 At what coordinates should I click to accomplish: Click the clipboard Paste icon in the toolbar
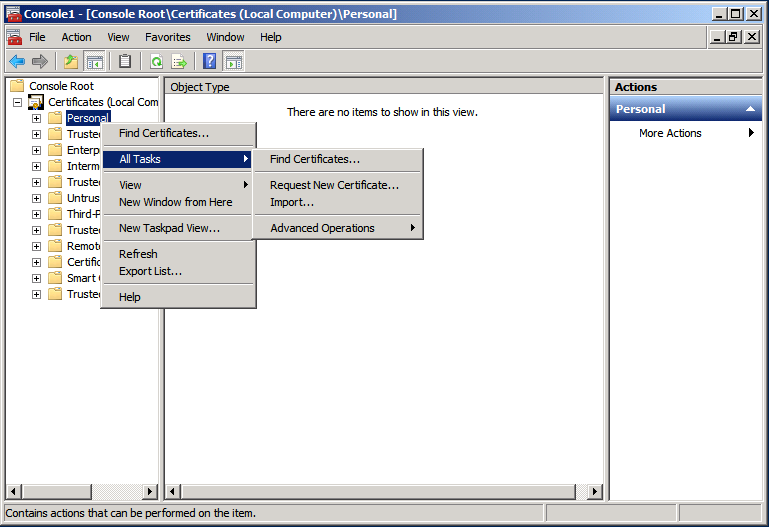coord(125,62)
